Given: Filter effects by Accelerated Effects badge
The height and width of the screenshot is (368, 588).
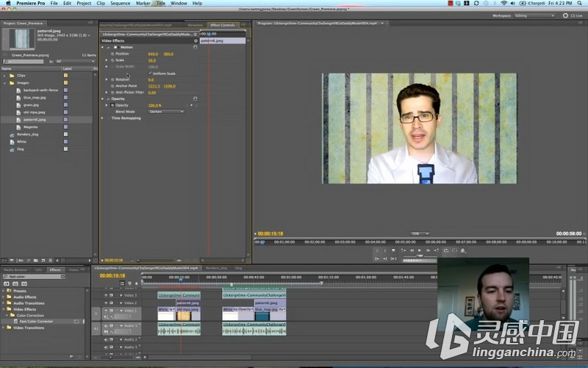Looking at the screenshot, I should coord(7,283).
